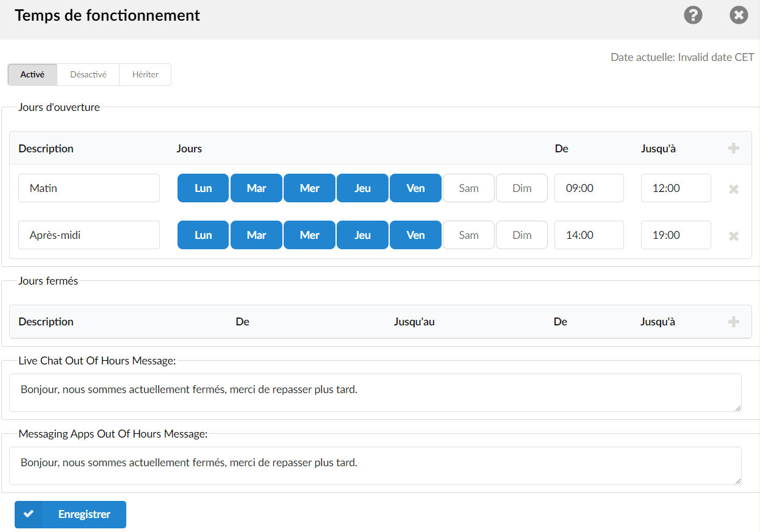Change the 09:00 start time
The height and width of the screenshot is (532, 760).
coord(589,188)
